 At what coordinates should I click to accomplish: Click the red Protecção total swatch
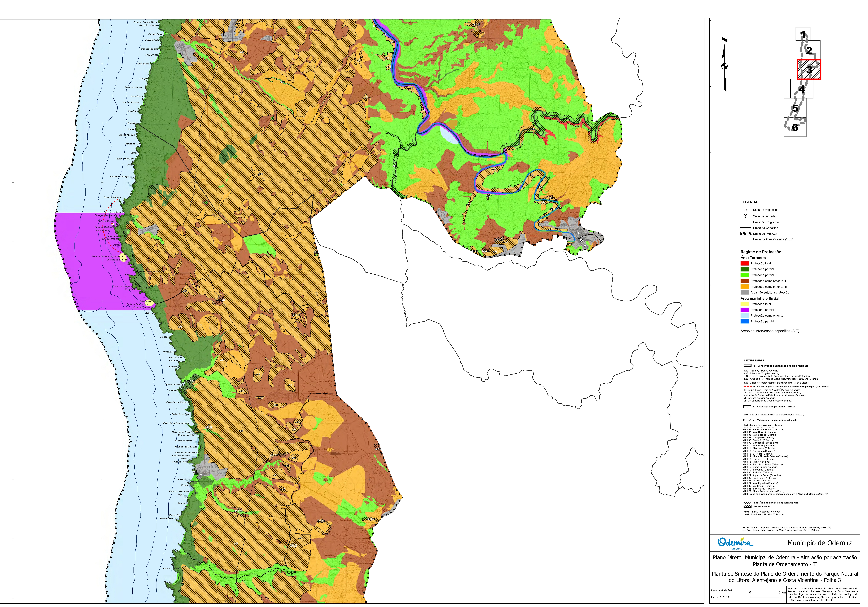(745, 263)
